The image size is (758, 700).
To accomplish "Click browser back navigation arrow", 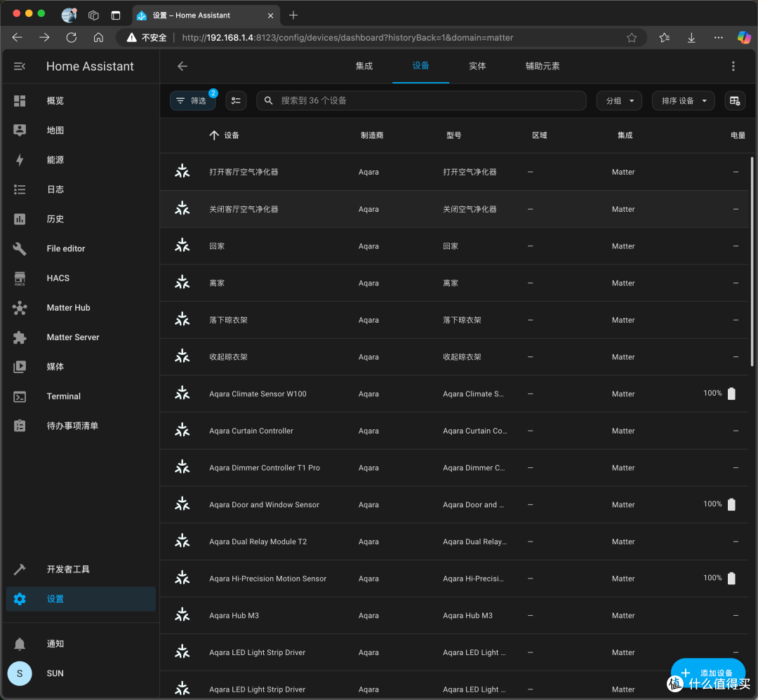I will (18, 38).
